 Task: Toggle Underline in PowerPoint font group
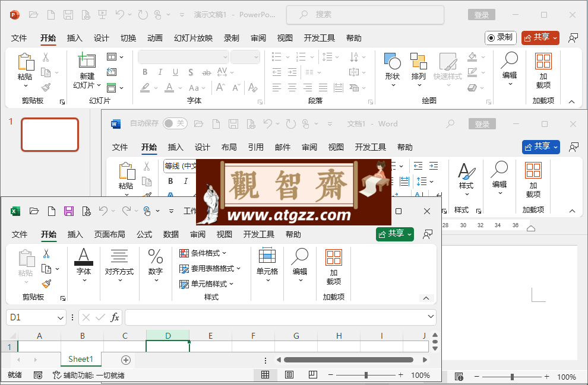pos(175,72)
